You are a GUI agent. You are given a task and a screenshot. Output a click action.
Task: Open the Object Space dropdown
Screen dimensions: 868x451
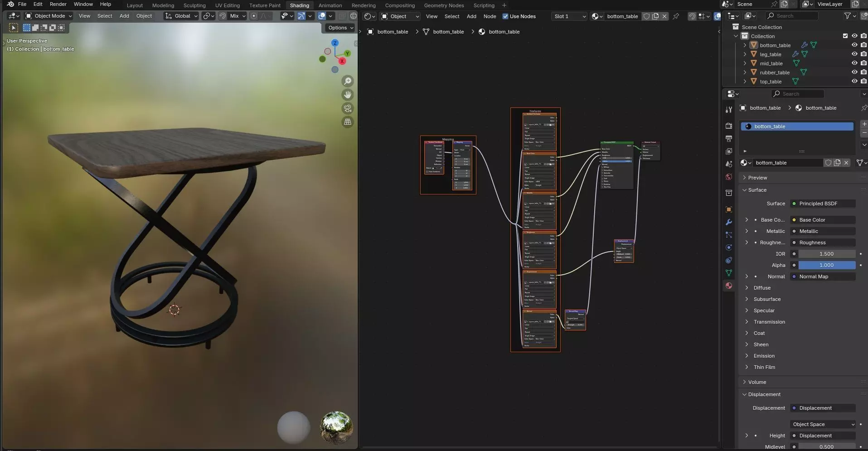(823, 424)
